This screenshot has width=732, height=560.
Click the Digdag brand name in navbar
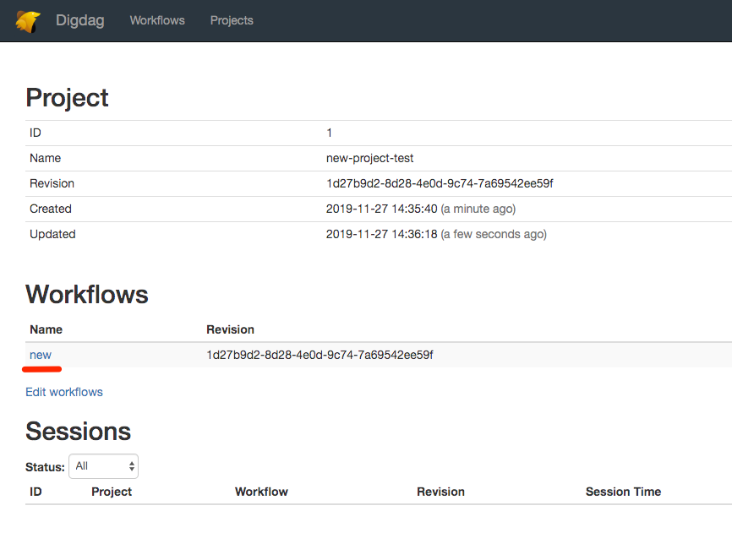click(80, 20)
